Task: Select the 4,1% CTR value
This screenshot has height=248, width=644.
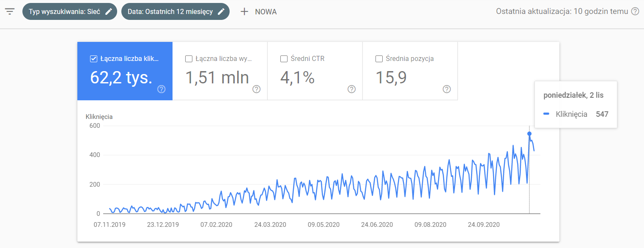Action: click(x=297, y=78)
